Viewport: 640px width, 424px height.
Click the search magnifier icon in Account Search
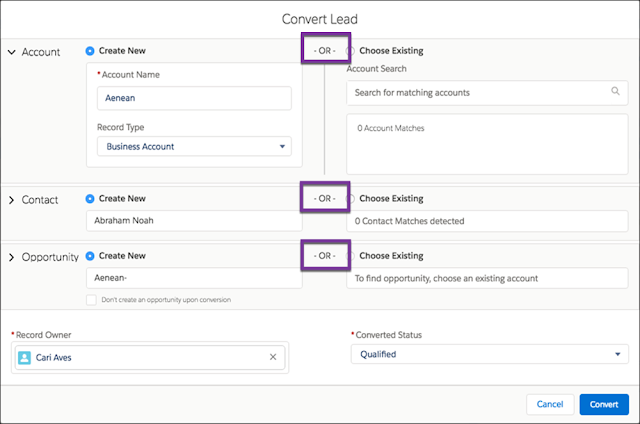point(615,91)
